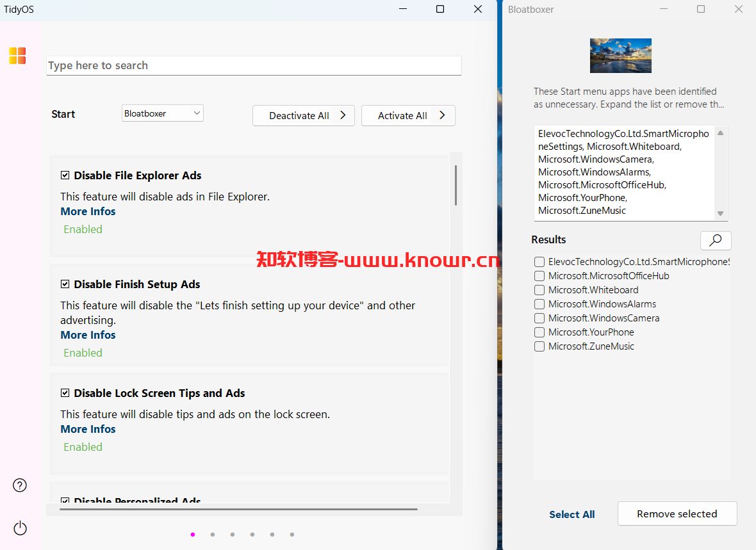
Task: Click the arrow on Activate All
Action: pyautogui.click(x=442, y=115)
